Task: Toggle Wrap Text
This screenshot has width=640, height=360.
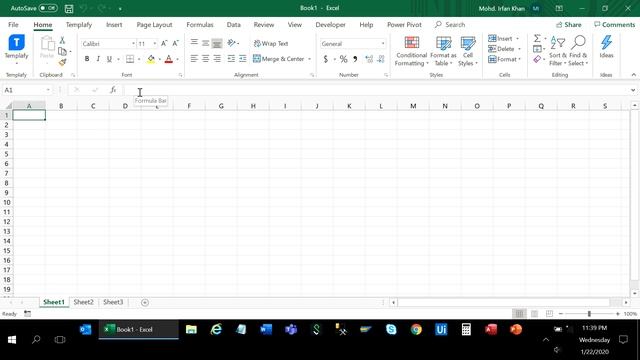Action: 271,43
